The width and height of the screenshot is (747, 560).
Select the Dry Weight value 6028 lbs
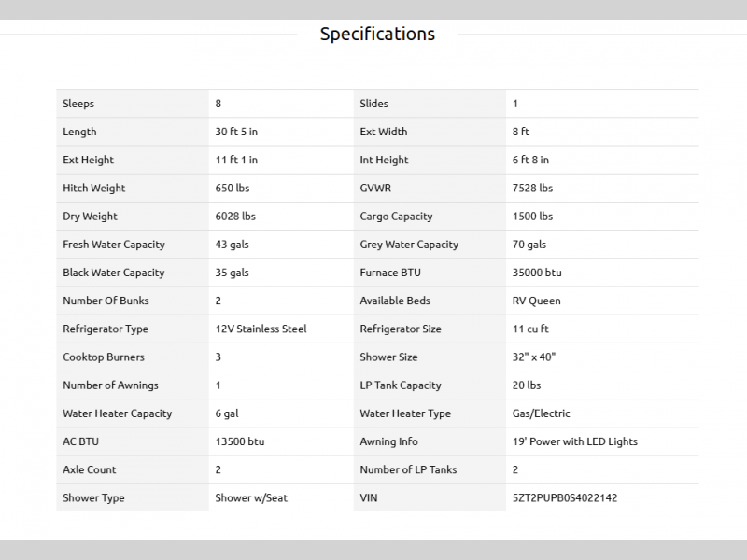pos(235,216)
